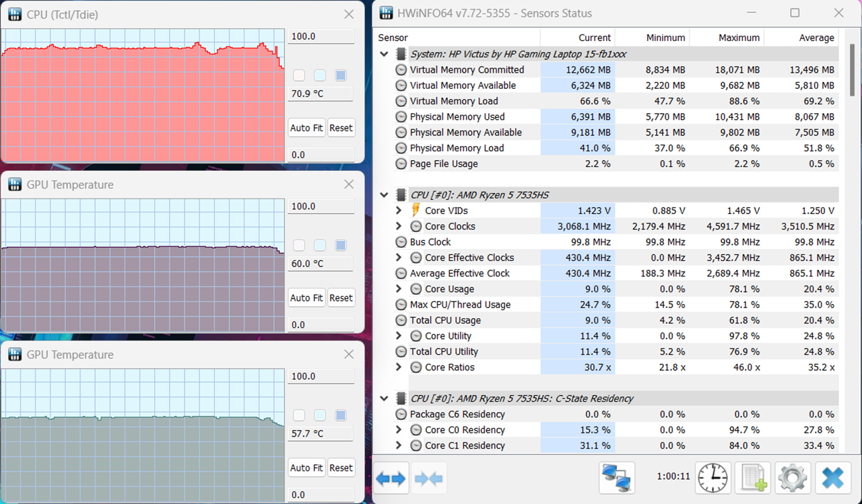
Task: Click the Total CPU Usage sensor icon
Action: point(401,320)
